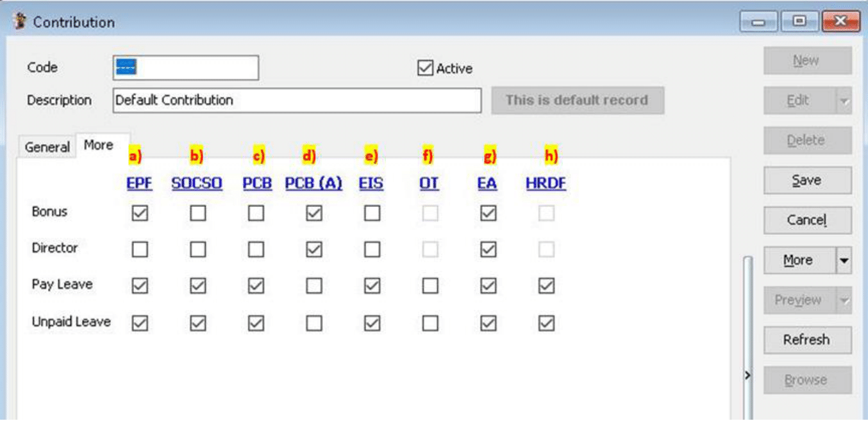
Task: Open the More button dropdown arrow
Action: tap(844, 261)
